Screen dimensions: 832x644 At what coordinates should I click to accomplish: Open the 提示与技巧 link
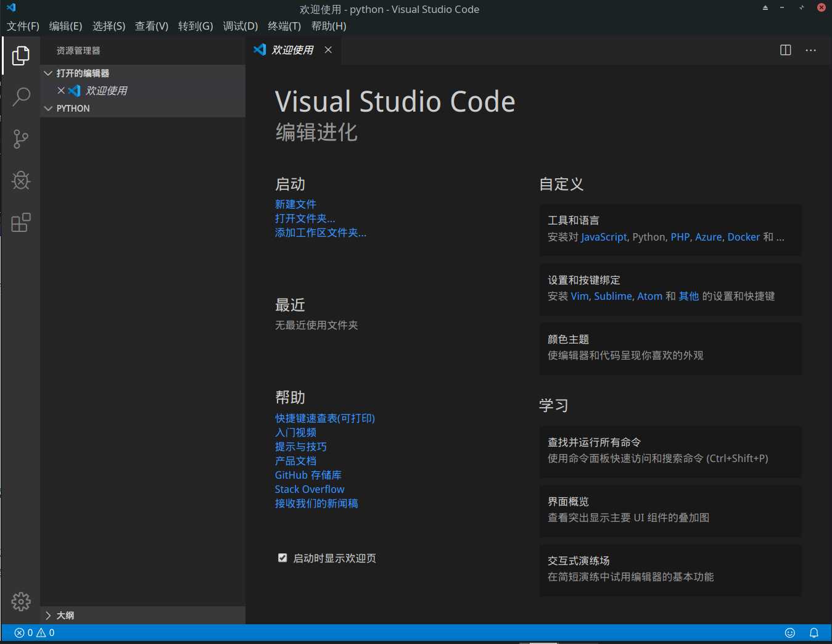[301, 447]
